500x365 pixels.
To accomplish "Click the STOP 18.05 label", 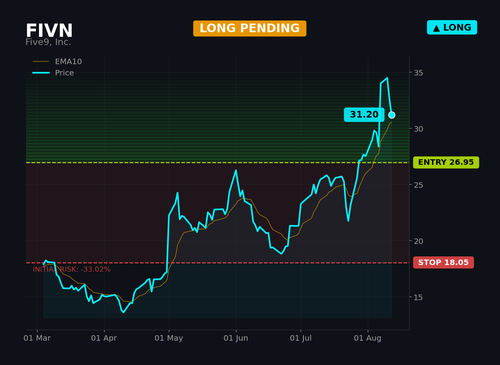I will (443, 262).
